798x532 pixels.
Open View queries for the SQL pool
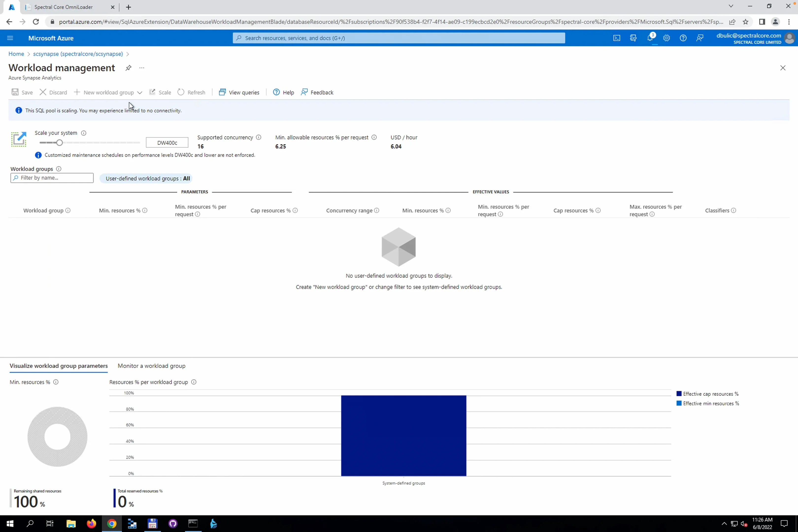[x=239, y=92]
